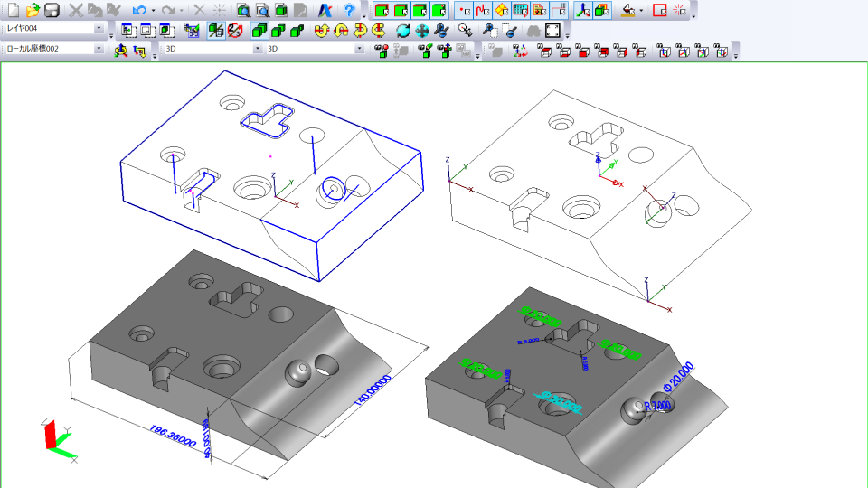Image resolution: width=868 pixels, height=488 pixels.
Task: Click the print preview magnifier icon
Action: coord(243,11)
